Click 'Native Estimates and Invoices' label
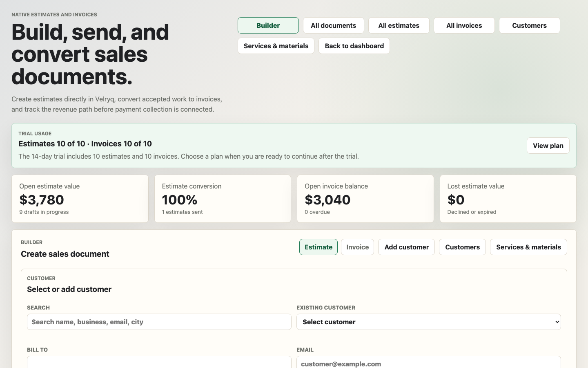Screen dimensions: 588x368 click(54, 15)
